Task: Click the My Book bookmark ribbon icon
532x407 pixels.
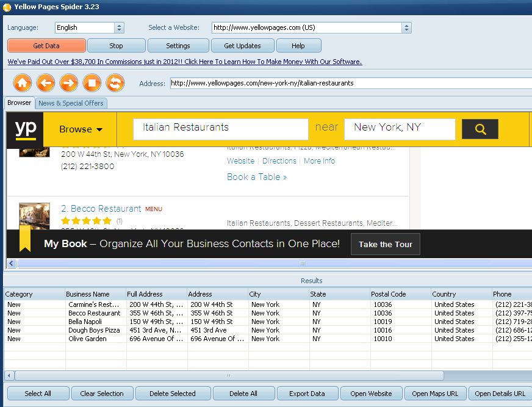Action: tap(25, 239)
